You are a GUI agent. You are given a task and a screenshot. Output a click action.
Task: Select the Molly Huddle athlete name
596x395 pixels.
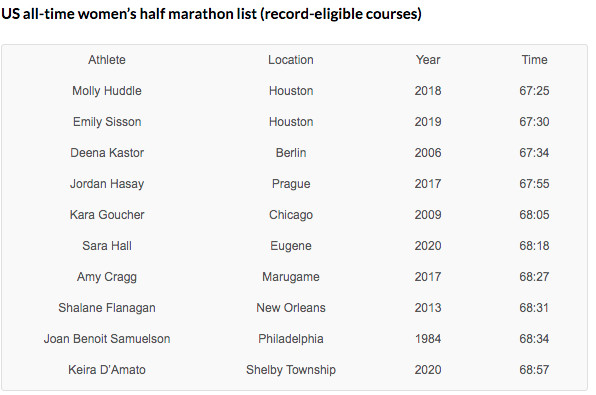(x=107, y=91)
